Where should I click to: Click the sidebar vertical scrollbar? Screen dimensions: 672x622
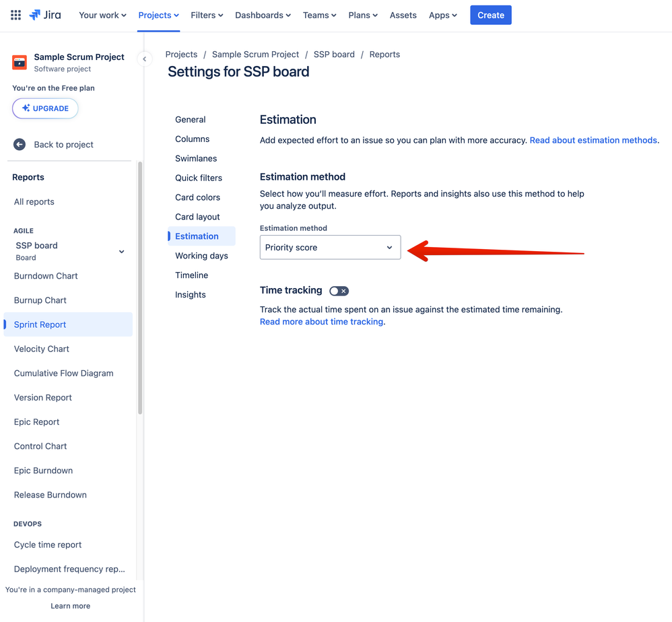(139, 288)
